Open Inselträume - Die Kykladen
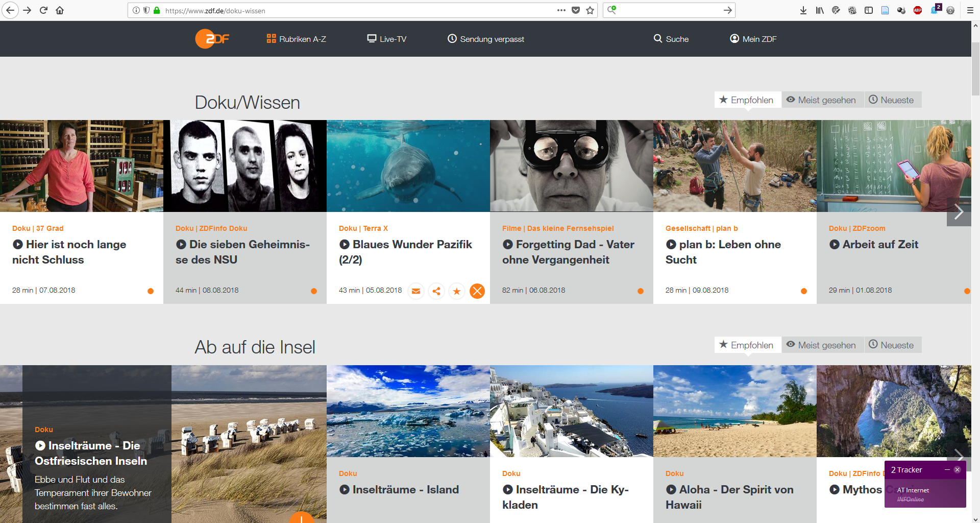Screen dimensions: 980x523 (566, 497)
